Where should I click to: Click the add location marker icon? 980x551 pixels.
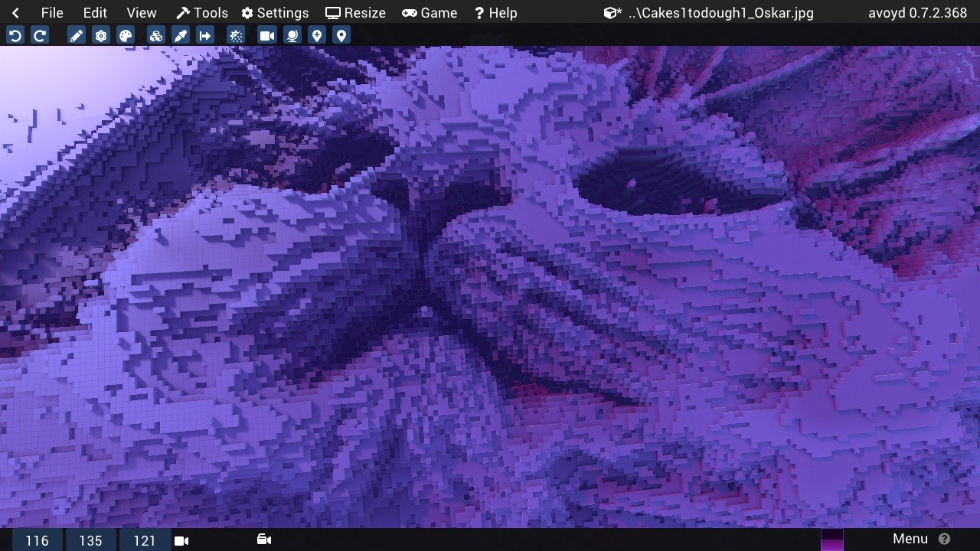[317, 36]
